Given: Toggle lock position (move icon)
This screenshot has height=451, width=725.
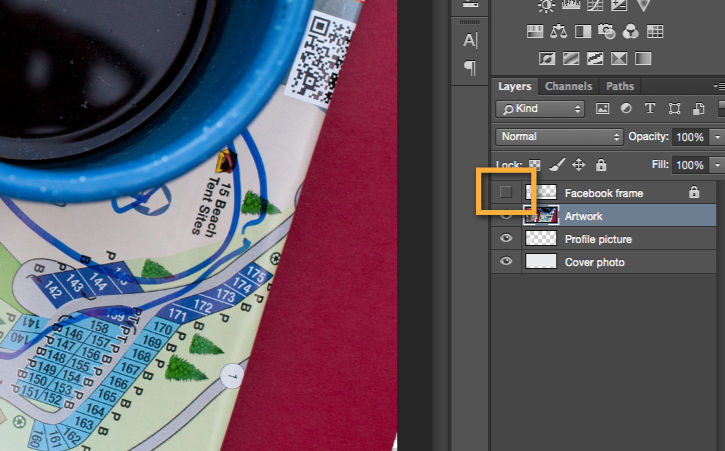Looking at the screenshot, I should click(578, 165).
